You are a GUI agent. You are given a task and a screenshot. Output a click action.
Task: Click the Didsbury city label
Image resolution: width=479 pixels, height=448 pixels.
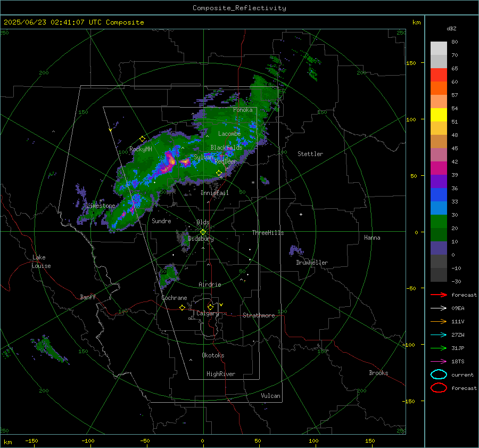pyautogui.click(x=201, y=239)
